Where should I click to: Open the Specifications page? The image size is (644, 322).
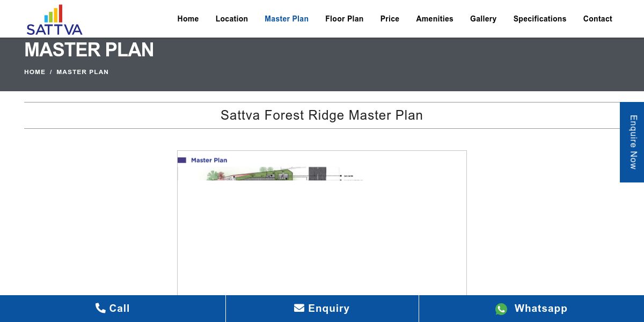[x=540, y=19]
